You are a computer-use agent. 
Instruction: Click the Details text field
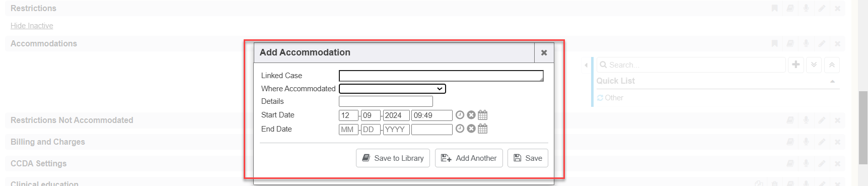386,101
